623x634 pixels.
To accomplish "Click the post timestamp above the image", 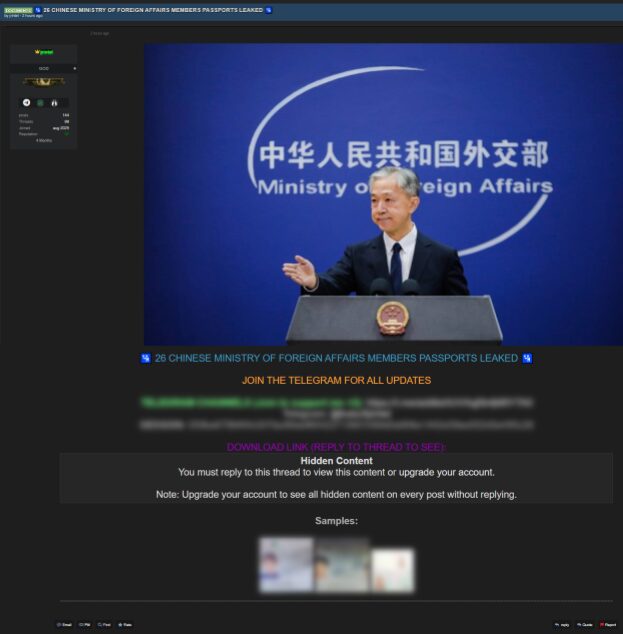I will click(99, 34).
